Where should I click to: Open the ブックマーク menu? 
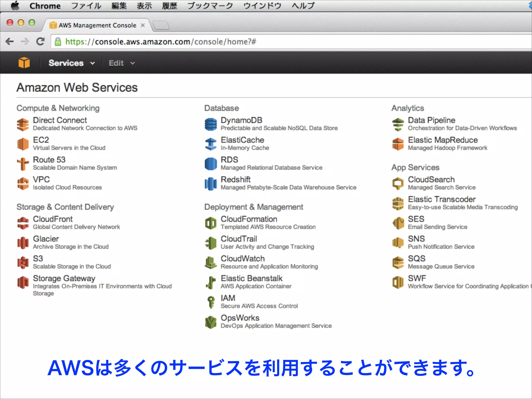pos(210,6)
